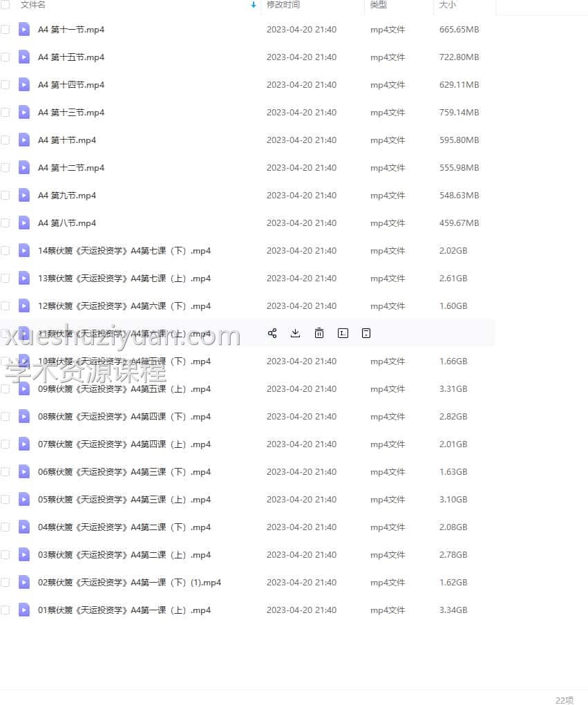Open 09蔡伏箫《天运投资学》A4第五课（上）.mp4
The width and height of the screenshot is (588, 705).
click(124, 388)
